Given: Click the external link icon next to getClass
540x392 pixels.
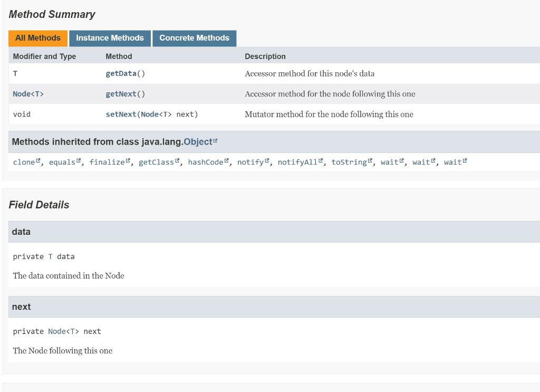Looking at the screenshot, I should click(177, 159).
